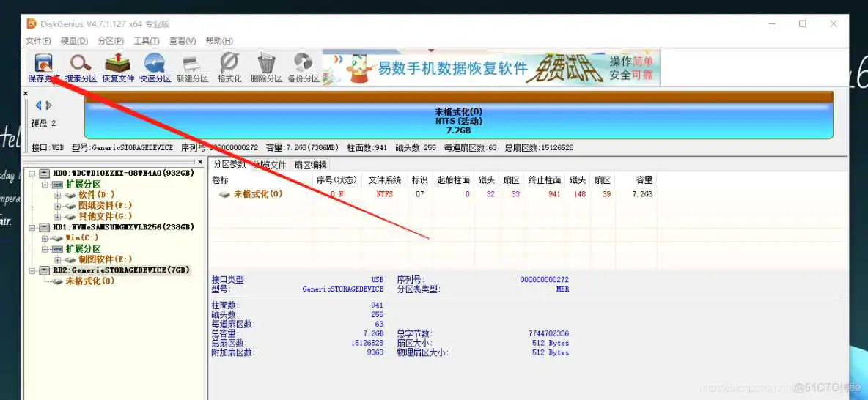Click the 格式化 format toolbar icon
Viewport: 868px width, 400px height.
click(229, 67)
